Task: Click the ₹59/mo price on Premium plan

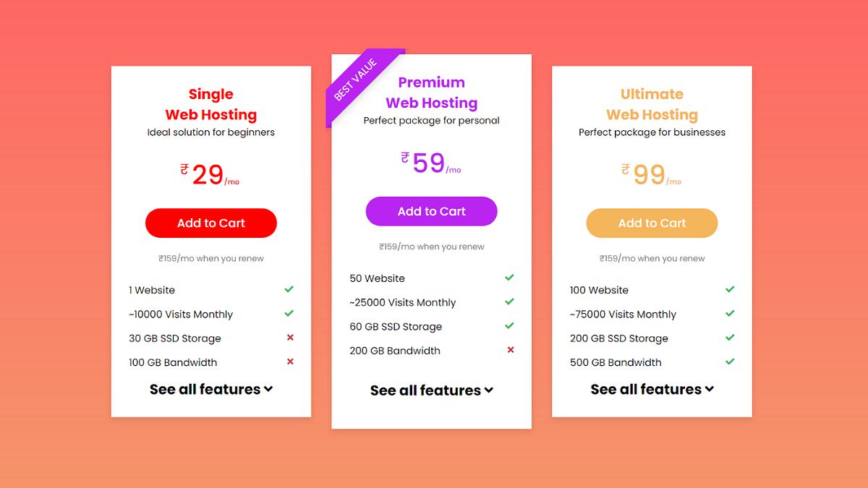Action: pyautogui.click(x=431, y=163)
